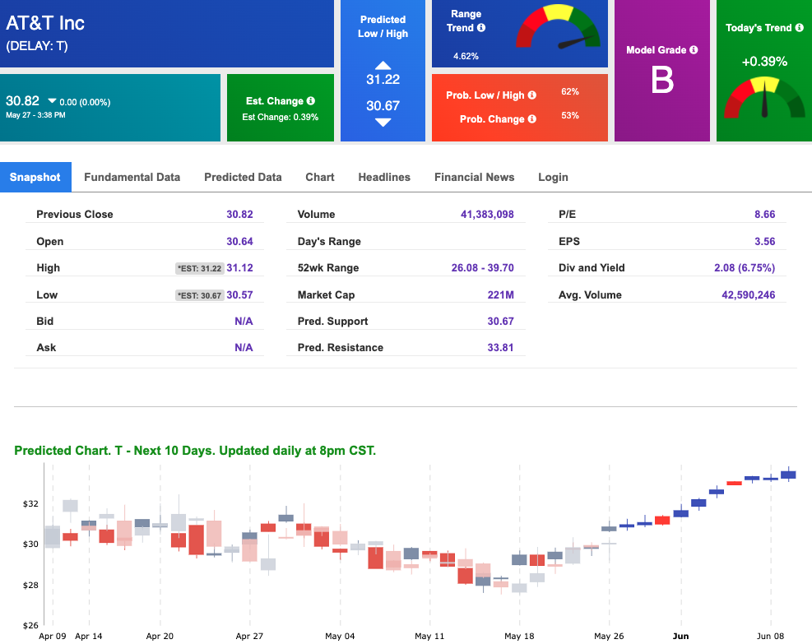Viewport: 812px width, 644px height.
Task: Click the 53% probability value
Action: [570, 115]
